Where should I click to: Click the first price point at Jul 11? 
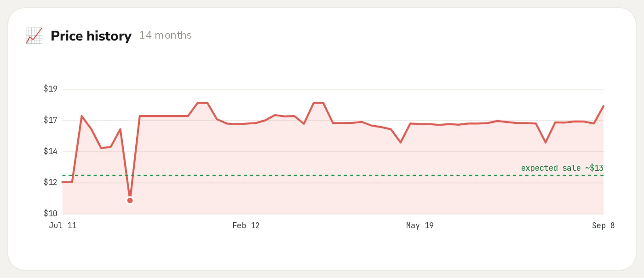63,182
